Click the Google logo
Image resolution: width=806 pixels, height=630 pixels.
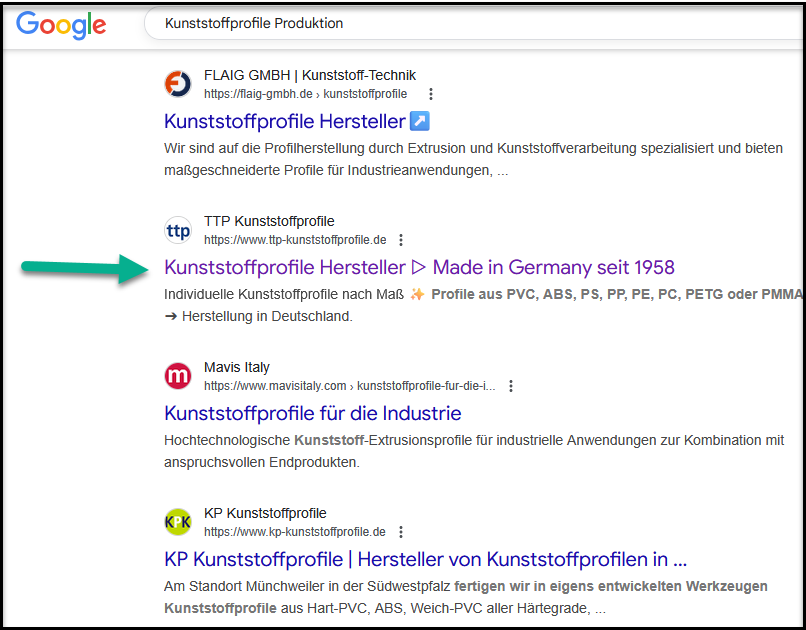coord(61,24)
